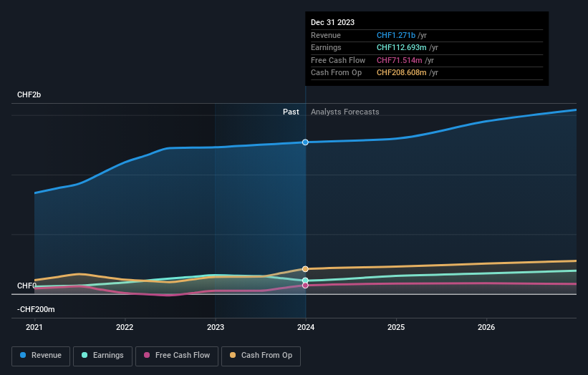Click the Revenue data point at 2024
This screenshot has height=375, width=588.
point(305,142)
